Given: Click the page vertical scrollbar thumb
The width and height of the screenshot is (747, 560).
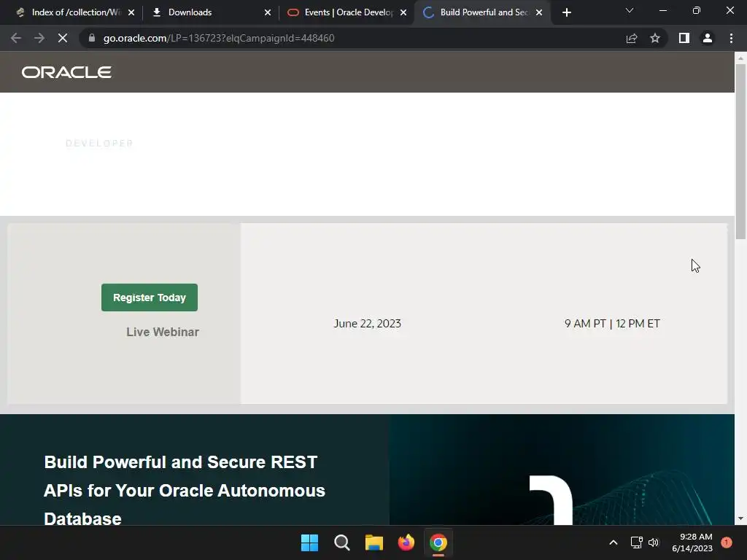Looking at the screenshot, I should [x=740, y=150].
